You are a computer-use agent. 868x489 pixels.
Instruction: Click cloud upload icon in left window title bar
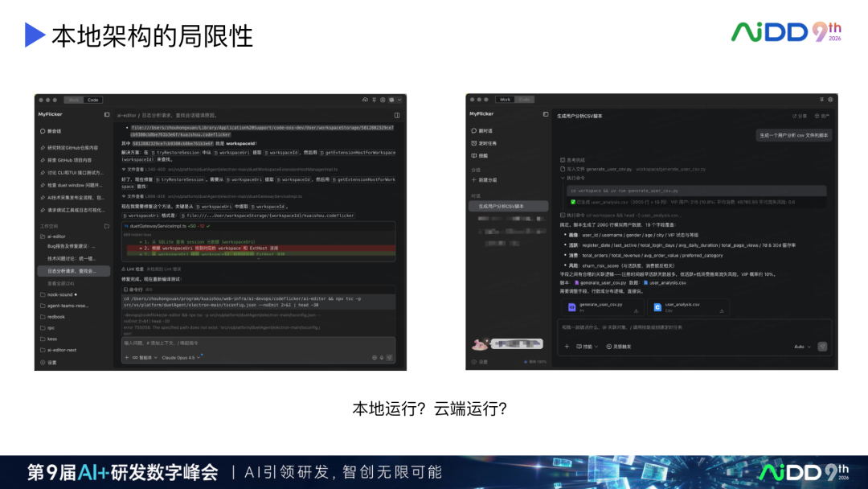click(365, 100)
